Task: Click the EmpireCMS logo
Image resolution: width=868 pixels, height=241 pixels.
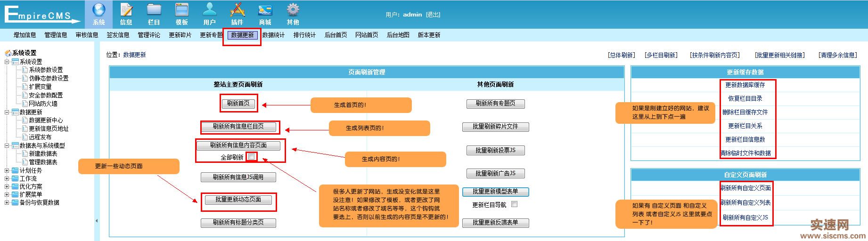Action: coord(42,14)
